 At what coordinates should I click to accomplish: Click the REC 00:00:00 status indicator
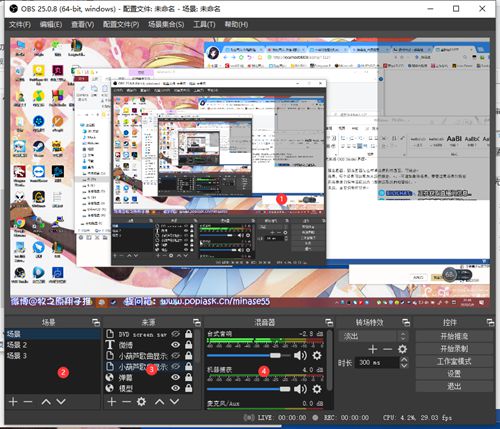coord(341,418)
